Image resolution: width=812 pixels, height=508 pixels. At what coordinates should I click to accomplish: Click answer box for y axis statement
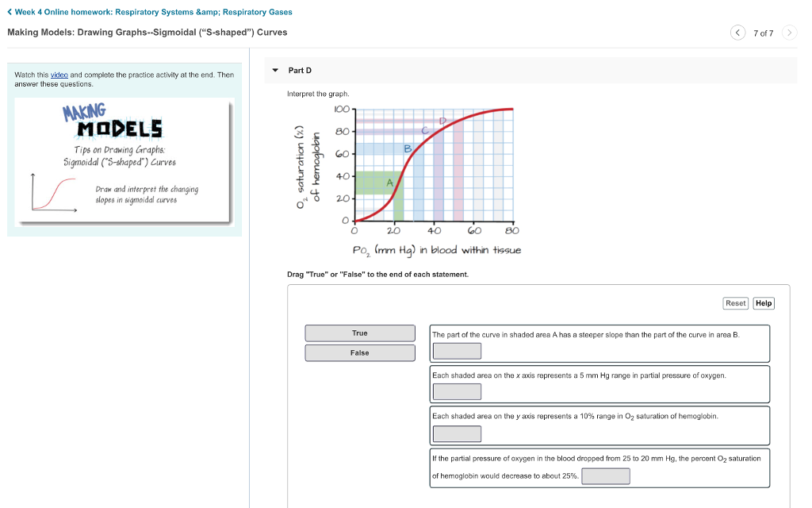point(457,433)
